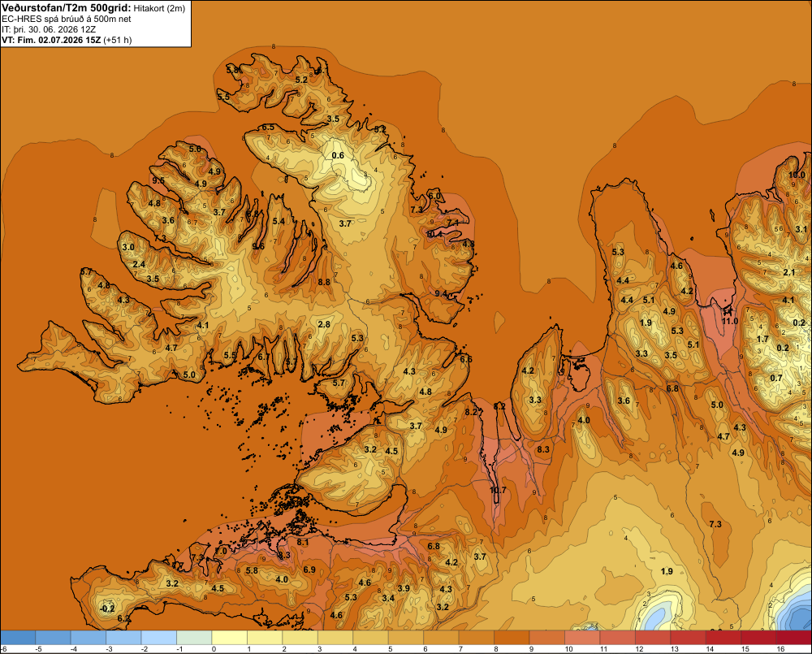Pick the blue legend swatch between -6 and -5
The image size is (812, 654).
pyautogui.click(x=18, y=638)
